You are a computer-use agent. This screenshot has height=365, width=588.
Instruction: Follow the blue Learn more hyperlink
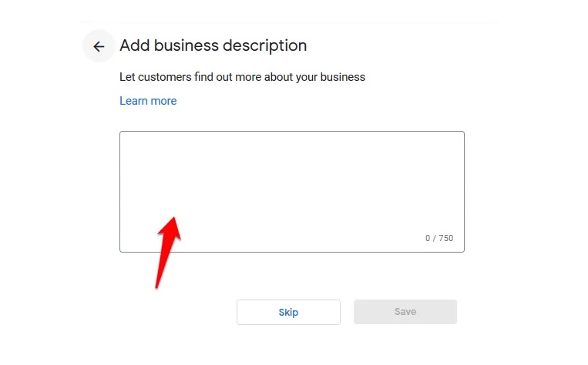[x=148, y=101]
